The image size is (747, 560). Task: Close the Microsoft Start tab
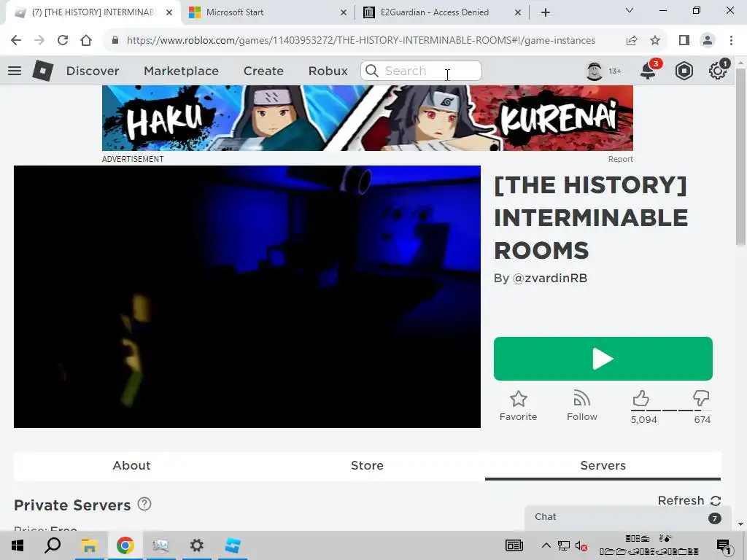tap(344, 13)
